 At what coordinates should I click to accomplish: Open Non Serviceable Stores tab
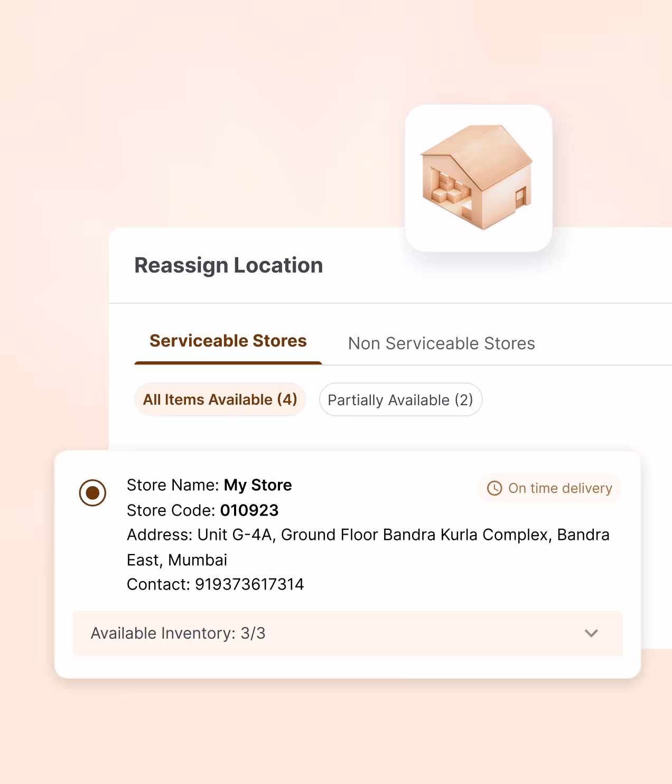pos(442,343)
